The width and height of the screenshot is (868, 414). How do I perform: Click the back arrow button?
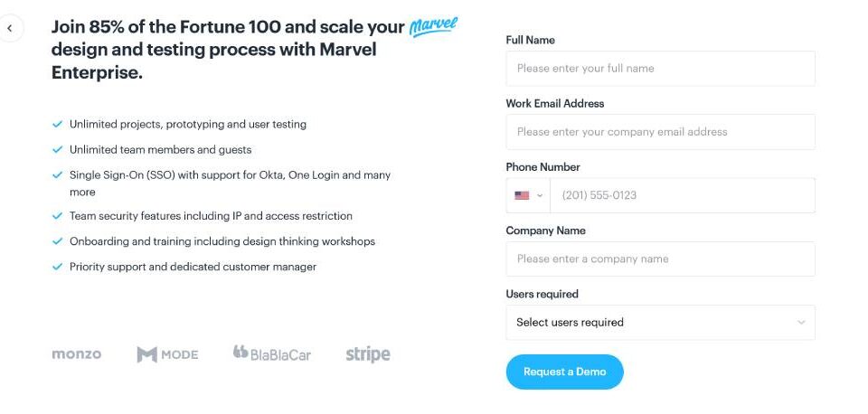click(10, 28)
